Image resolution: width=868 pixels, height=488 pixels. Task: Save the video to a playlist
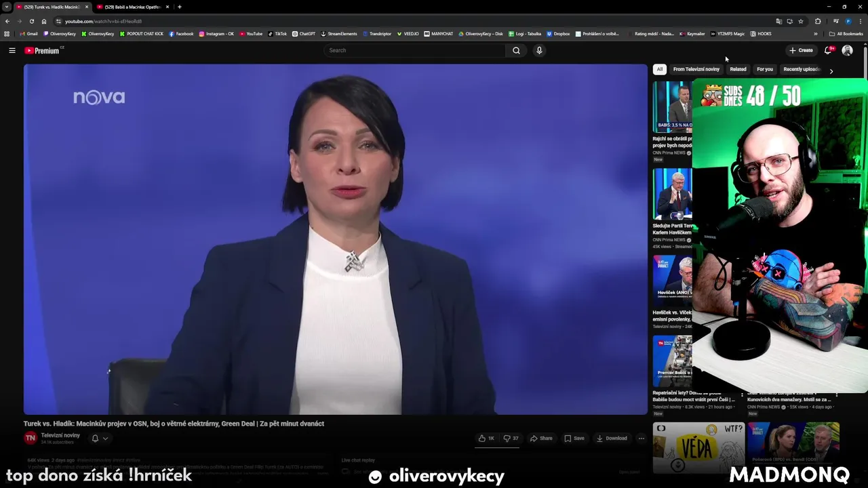click(x=574, y=439)
